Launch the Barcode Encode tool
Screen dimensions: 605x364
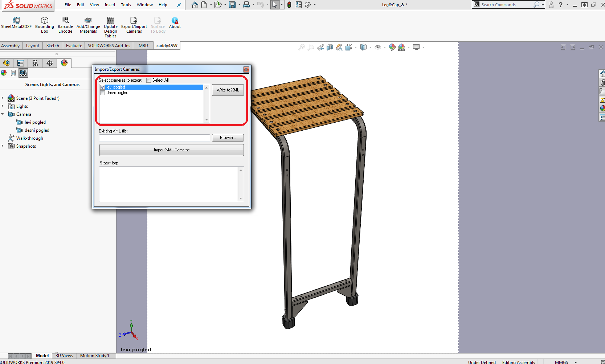[x=65, y=21]
